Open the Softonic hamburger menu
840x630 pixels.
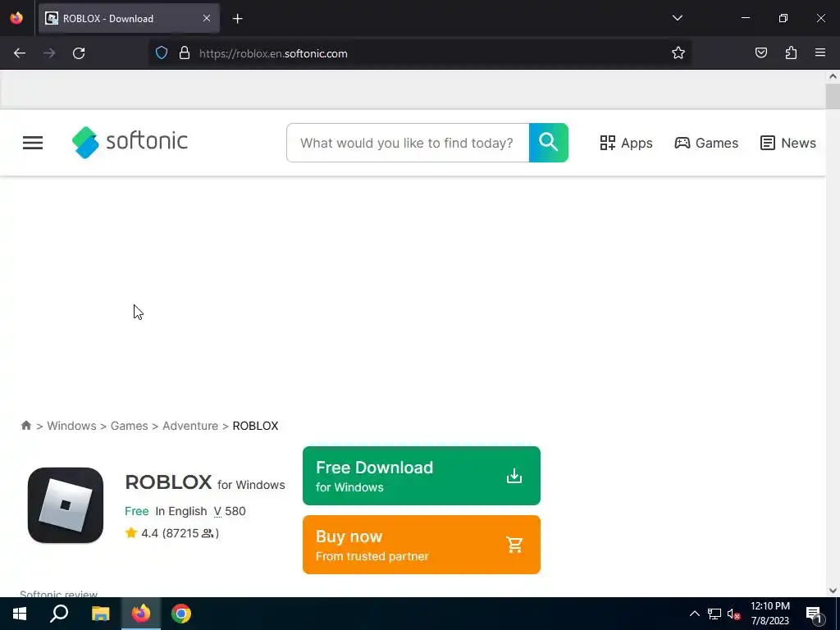pyautogui.click(x=33, y=143)
